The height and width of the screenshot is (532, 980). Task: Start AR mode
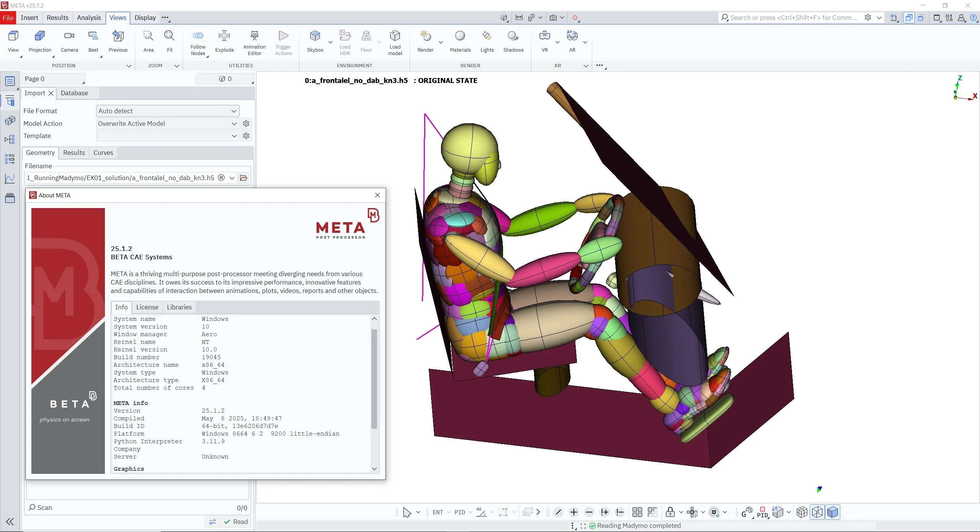click(572, 41)
